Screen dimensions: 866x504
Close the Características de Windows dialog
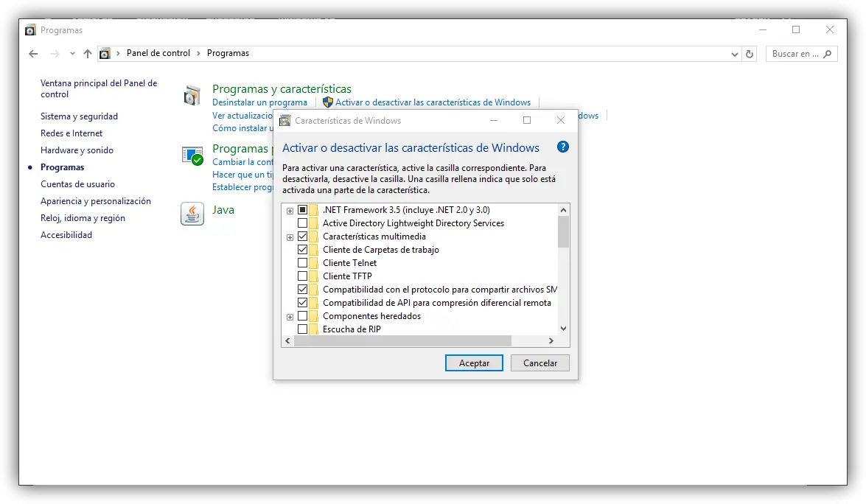pos(561,120)
